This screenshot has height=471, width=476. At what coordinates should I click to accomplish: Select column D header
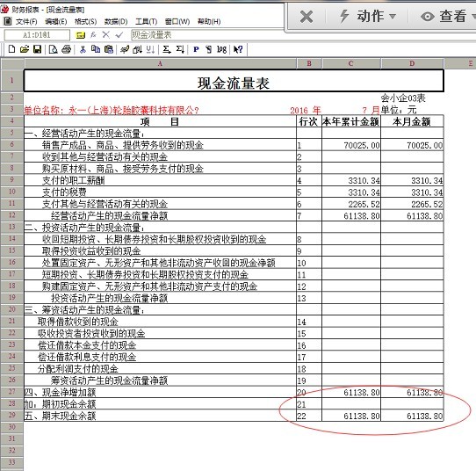tap(412, 63)
